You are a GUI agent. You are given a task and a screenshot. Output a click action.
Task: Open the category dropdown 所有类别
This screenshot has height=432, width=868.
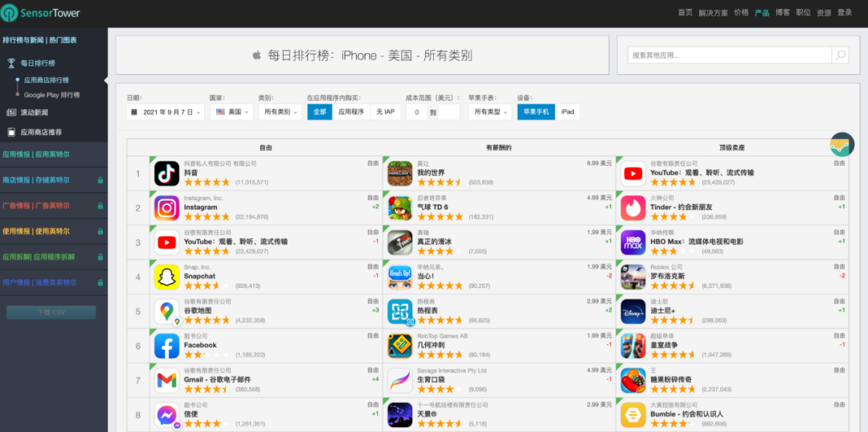[280, 112]
